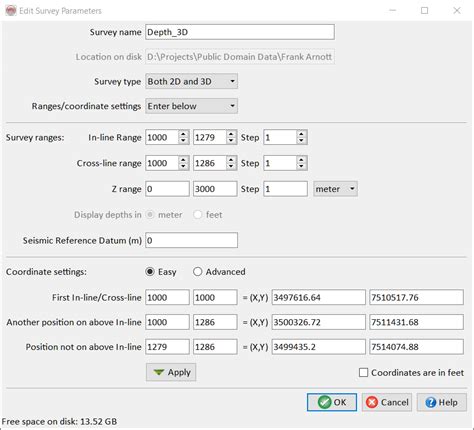Click Y coordinate field 7511431.68

pyautogui.click(x=416, y=322)
